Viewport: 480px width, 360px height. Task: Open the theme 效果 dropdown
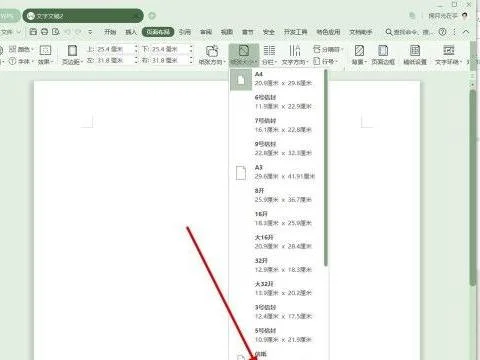click(46, 55)
